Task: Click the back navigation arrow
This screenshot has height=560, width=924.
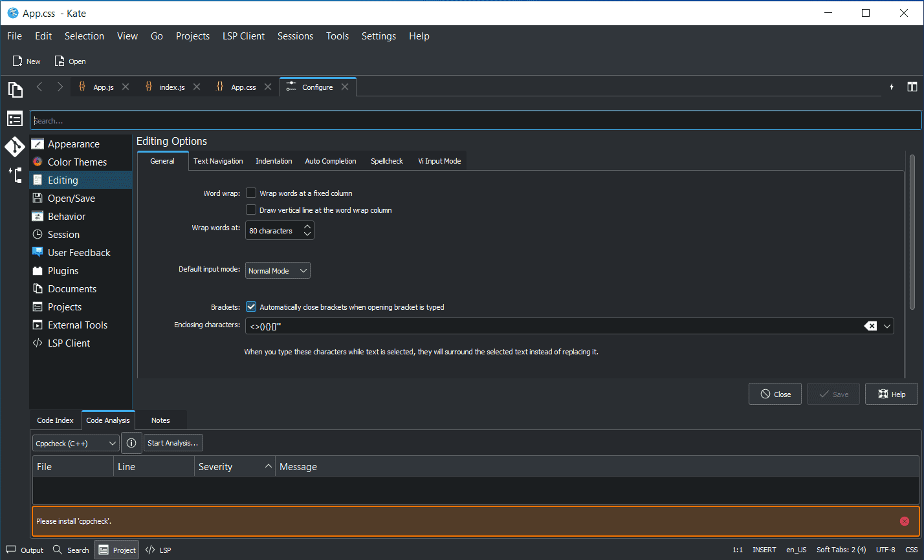Action: [39, 87]
